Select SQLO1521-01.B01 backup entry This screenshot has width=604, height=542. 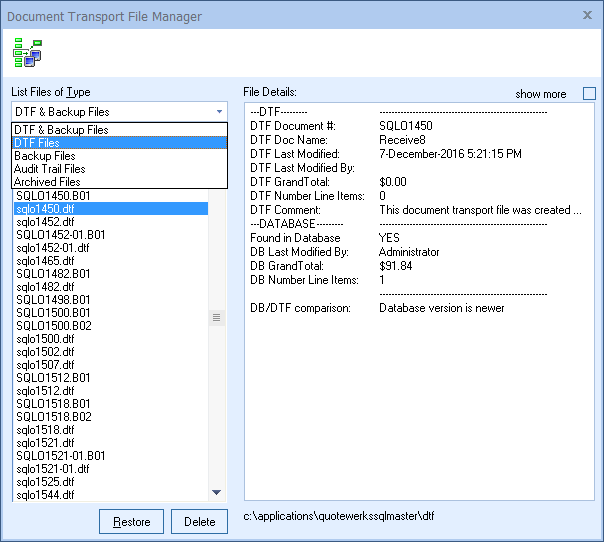click(61, 456)
